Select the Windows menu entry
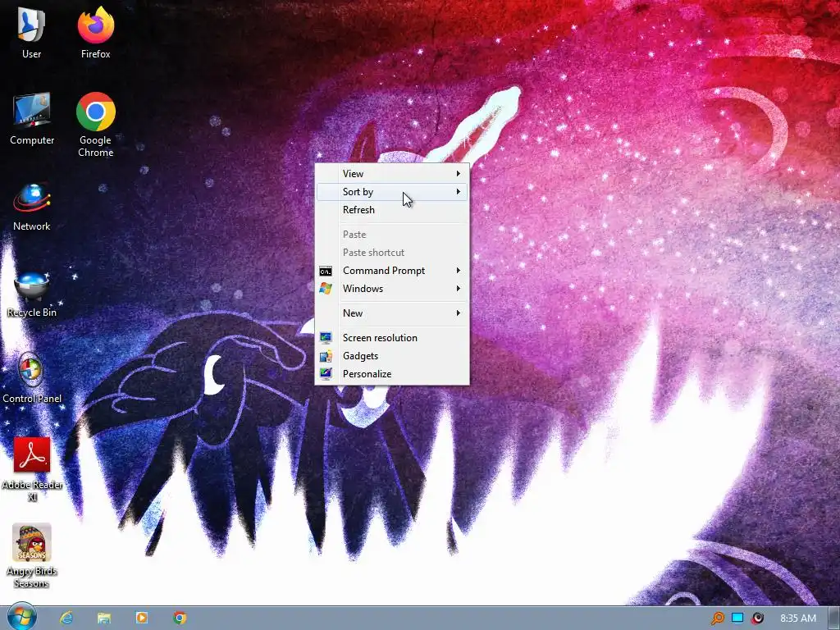Screen dimensions: 840x630 coord(392,289)
